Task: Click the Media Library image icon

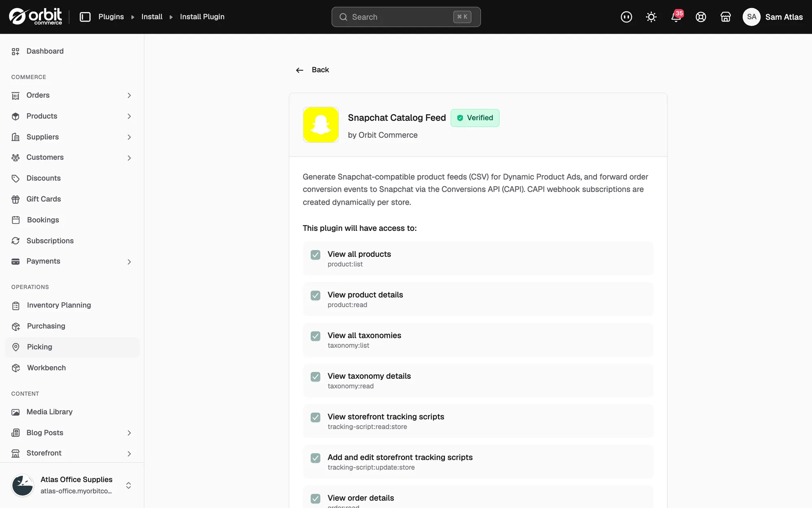Action: pyautogui.click(x=15, y=412)
